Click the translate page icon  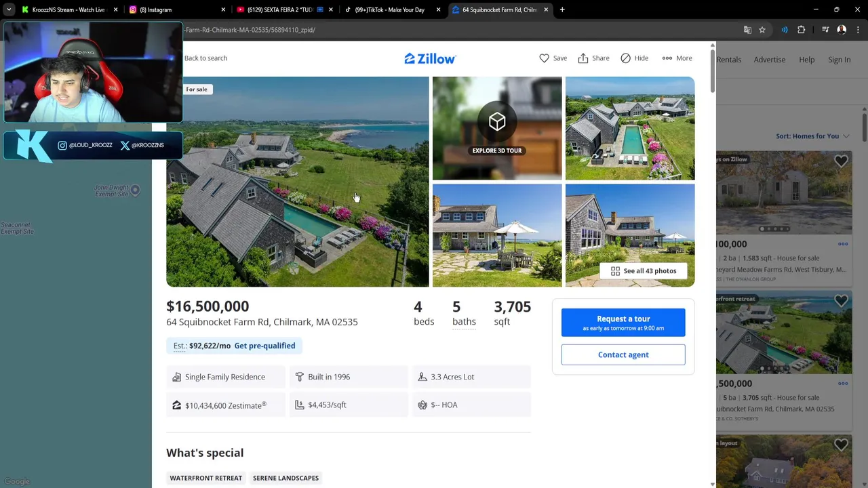pyautogui.click(x=747, y=30)
